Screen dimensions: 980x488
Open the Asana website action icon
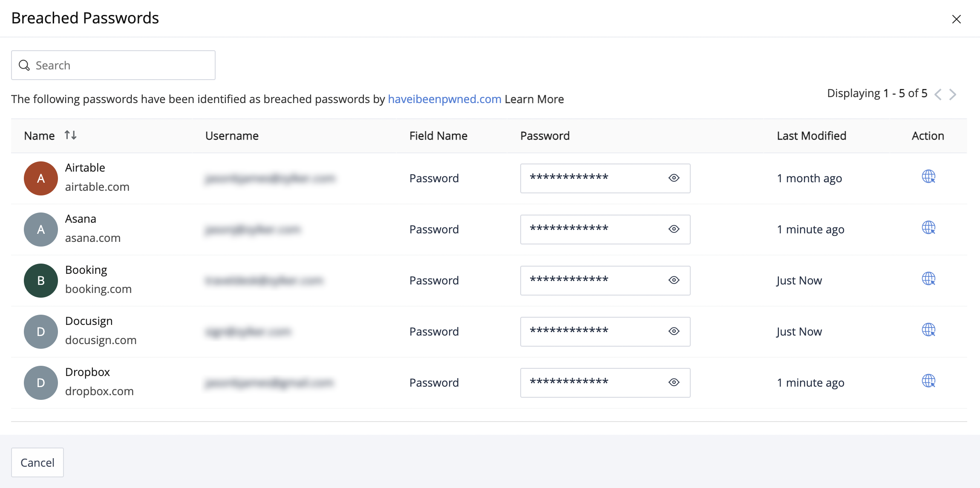click(x=928, y=228)
